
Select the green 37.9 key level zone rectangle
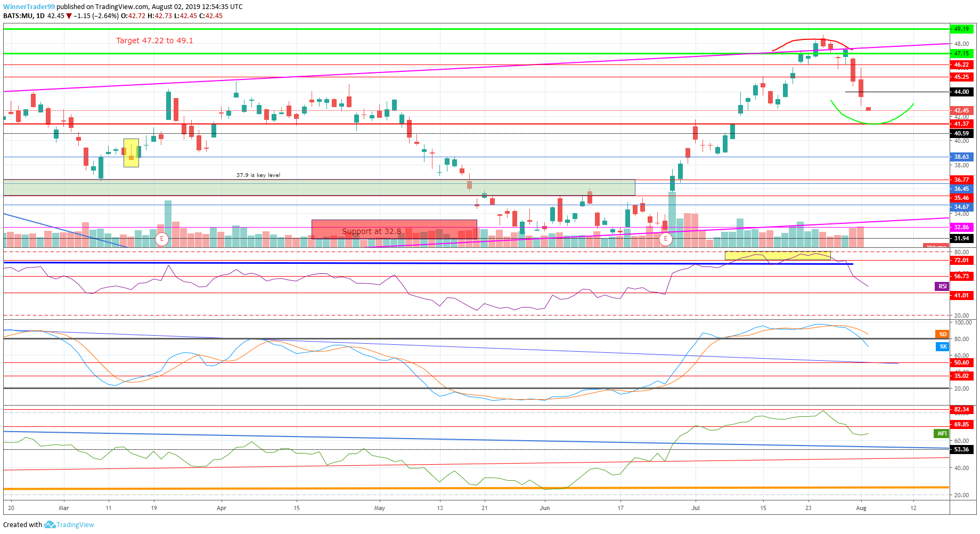click(319, 188)
